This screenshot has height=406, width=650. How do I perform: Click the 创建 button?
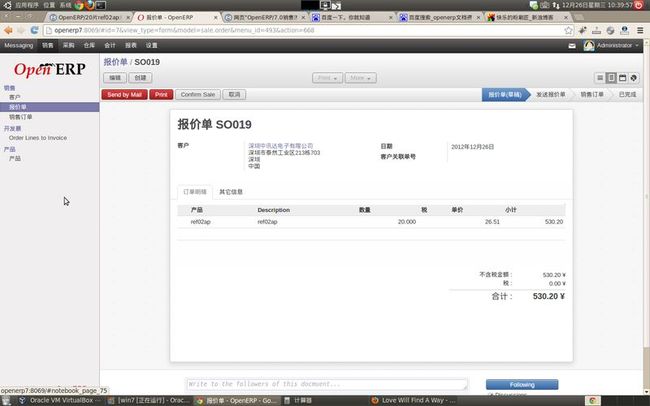pos(140,78)
